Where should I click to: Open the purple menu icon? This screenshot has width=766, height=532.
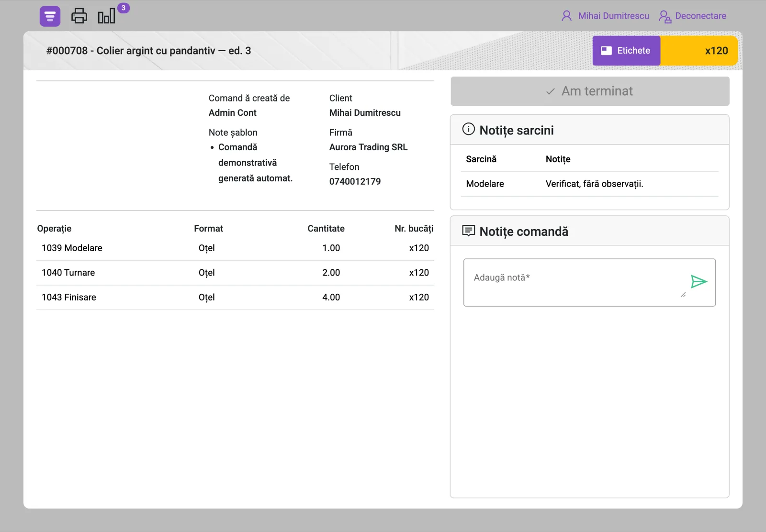click(x=50, y=16)
